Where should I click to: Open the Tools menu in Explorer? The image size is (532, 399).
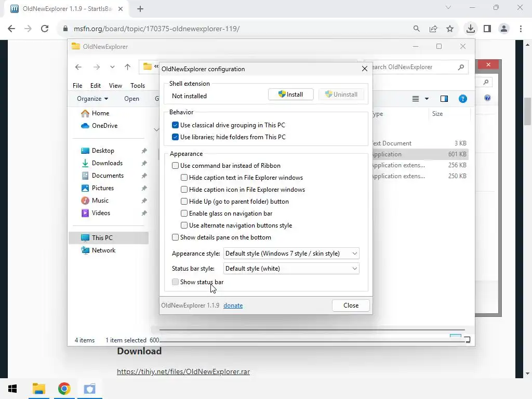[x=138, y=86]
